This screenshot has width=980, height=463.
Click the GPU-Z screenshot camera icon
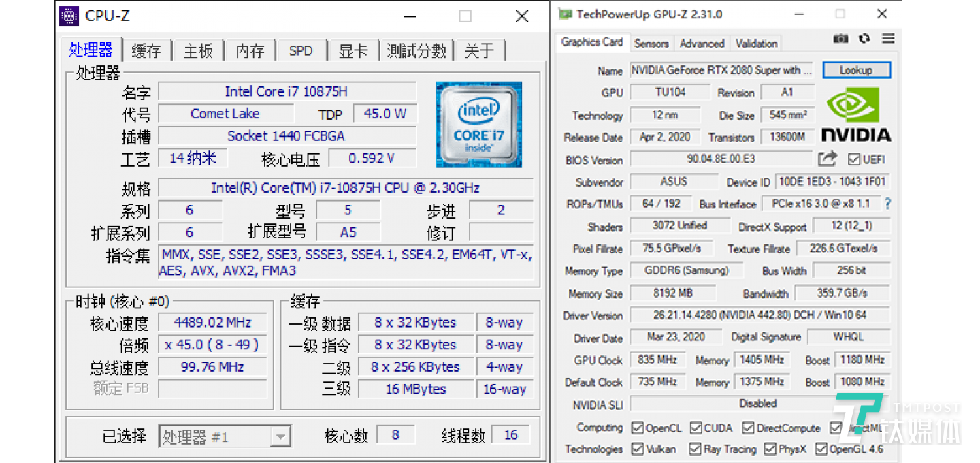(841, 39)
